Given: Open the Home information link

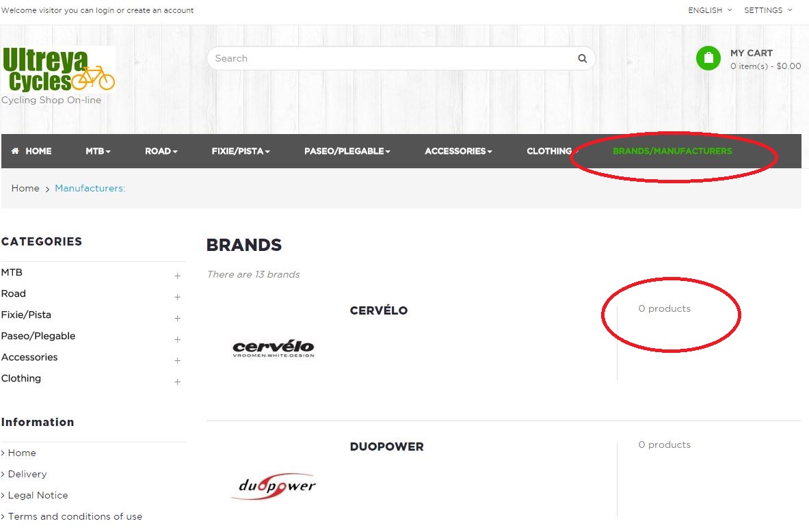Looking at the screenshot, I should click(x=22, y=453).
